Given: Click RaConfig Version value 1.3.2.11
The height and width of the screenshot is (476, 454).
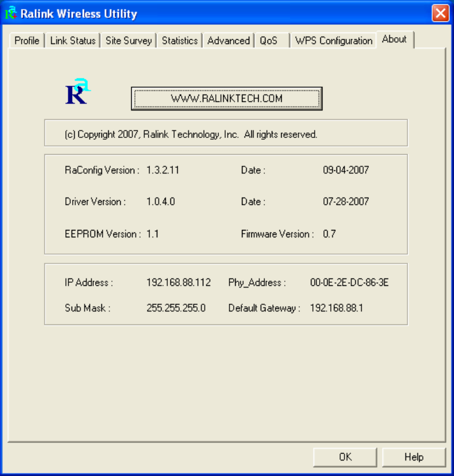Looking at the screenshot, I should pos(163,170).
